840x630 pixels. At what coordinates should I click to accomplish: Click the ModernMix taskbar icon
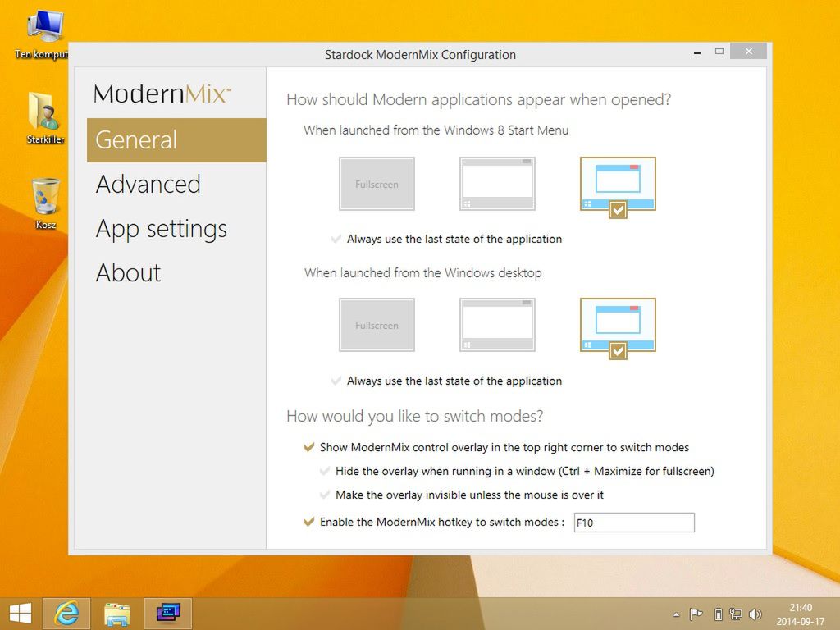pos(168,613)
